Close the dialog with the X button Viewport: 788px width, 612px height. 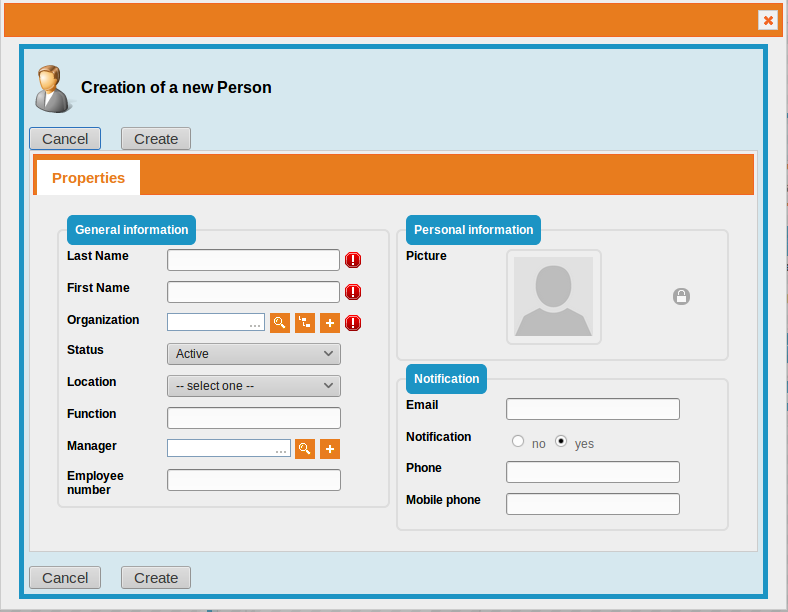(x=768, y=20)
